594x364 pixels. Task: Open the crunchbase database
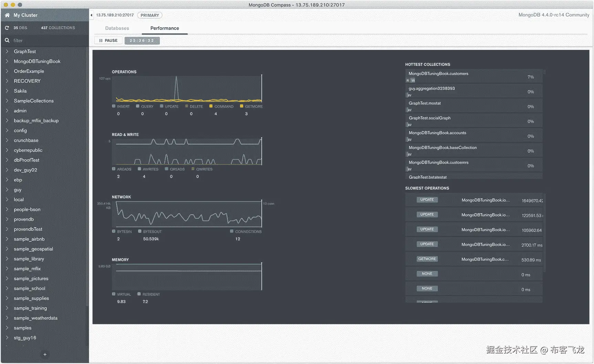pyautogui.click(x=26, y=140)
